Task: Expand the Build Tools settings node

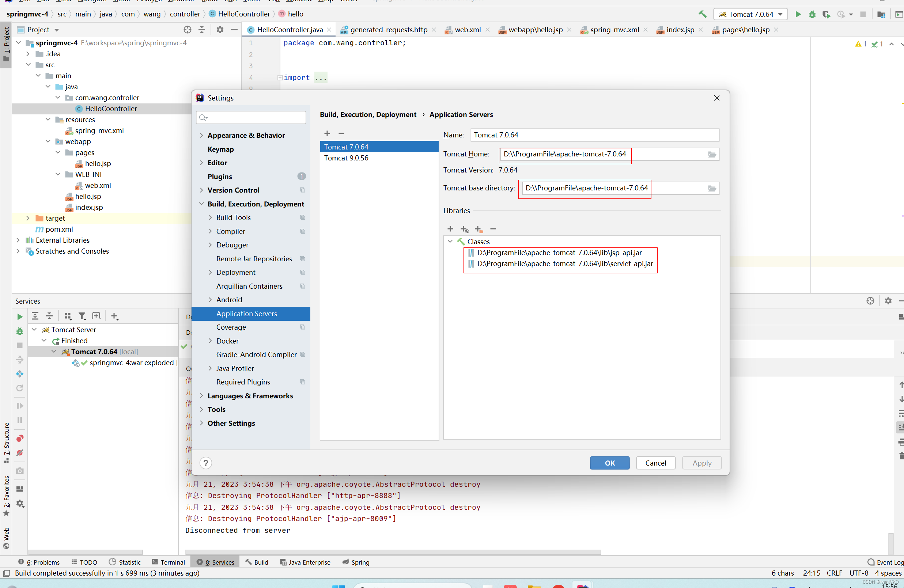Action: click(210, 217)
